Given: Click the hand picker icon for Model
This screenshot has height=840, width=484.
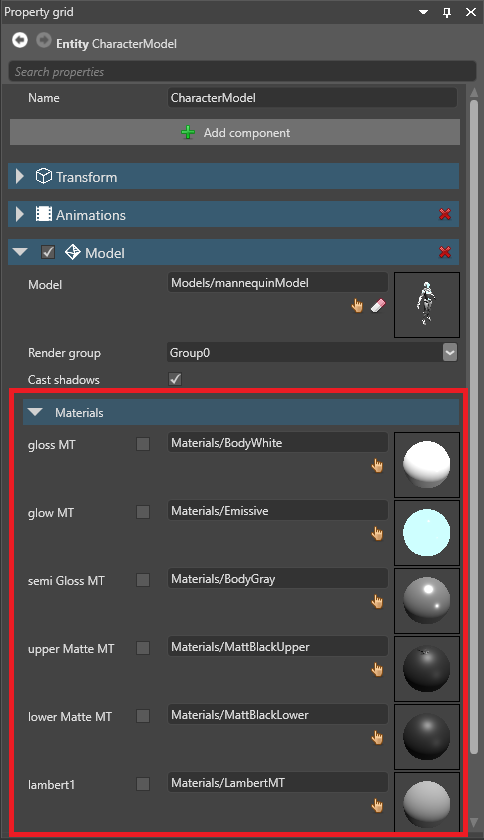Looking at the screenshot, I should point(357,306).
